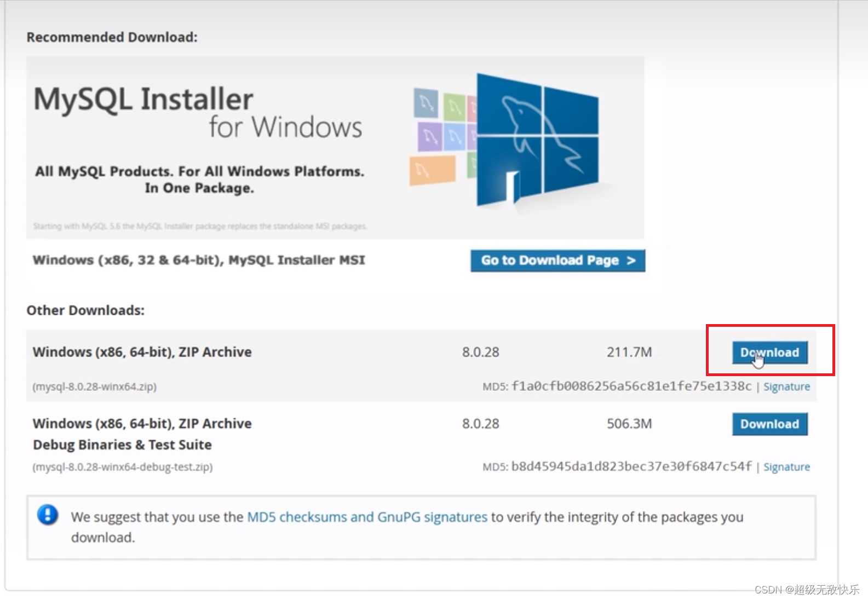Viewport: 868px width, 600px height.
Task: Select Debug Binaries & Test Suite text
Action: coord(122,445)
